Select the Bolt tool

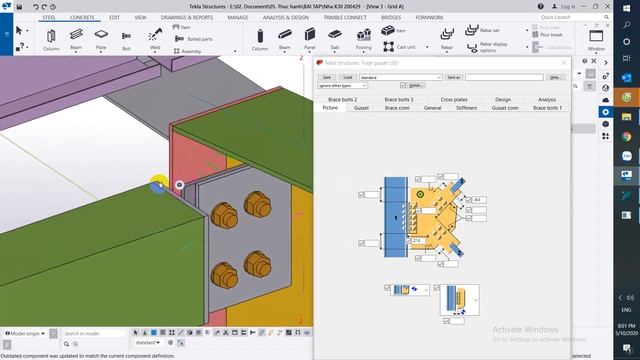126,40
